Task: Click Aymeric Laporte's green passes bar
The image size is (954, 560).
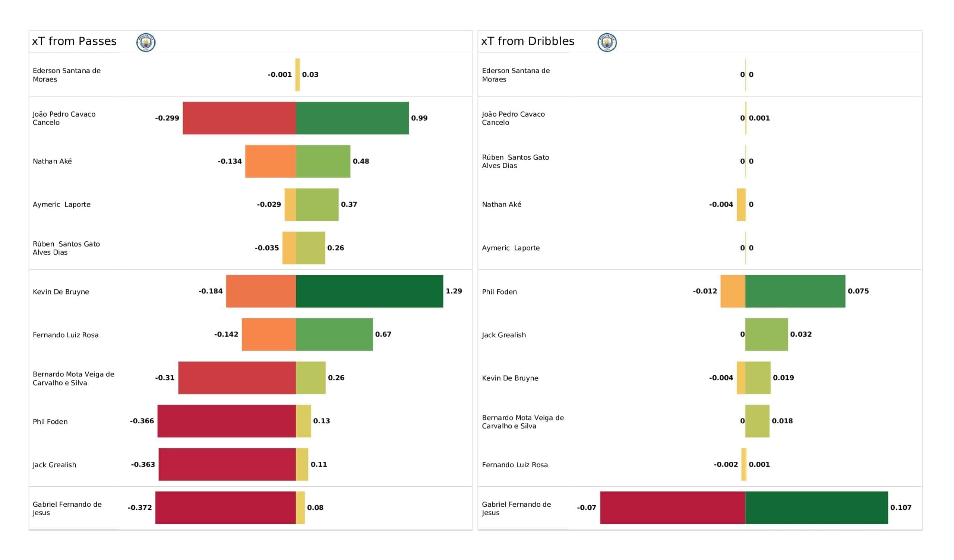Action: pyautogui.click(x=317, y=204)
